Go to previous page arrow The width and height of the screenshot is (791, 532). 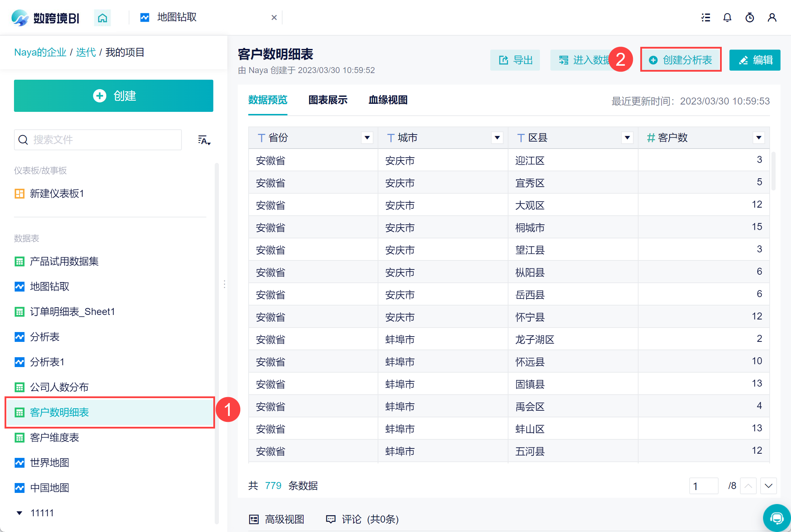click(x=748, y=486)
